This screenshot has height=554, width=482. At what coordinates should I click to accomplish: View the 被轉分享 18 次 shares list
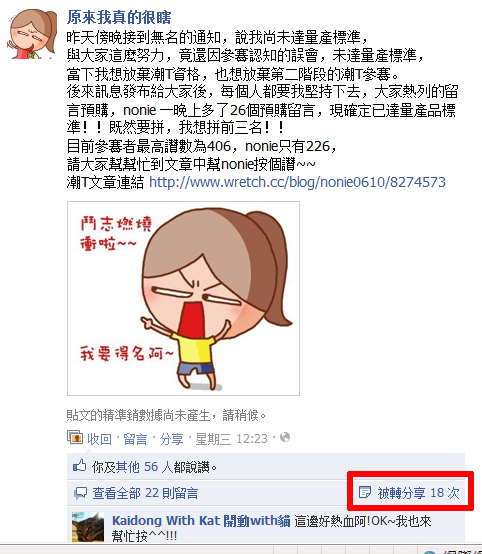[418, 493]
